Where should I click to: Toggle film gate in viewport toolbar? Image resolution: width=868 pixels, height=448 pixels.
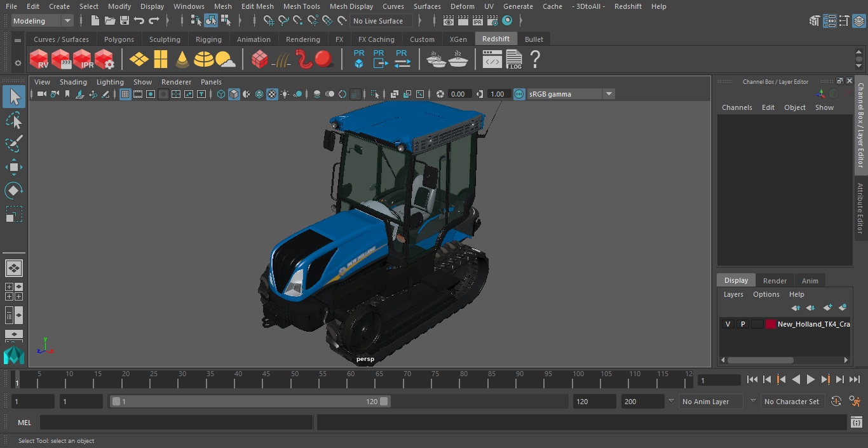click(x=138, y=94)
